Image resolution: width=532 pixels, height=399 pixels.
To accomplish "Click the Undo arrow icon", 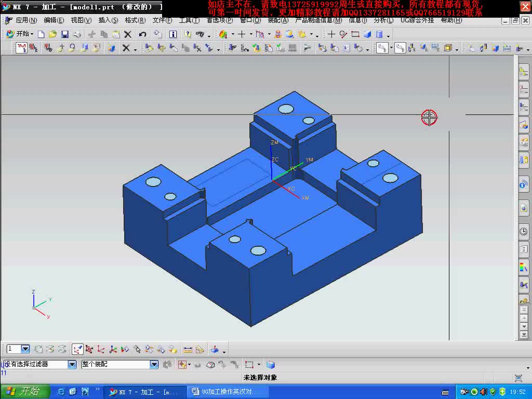I will point(142,34).
